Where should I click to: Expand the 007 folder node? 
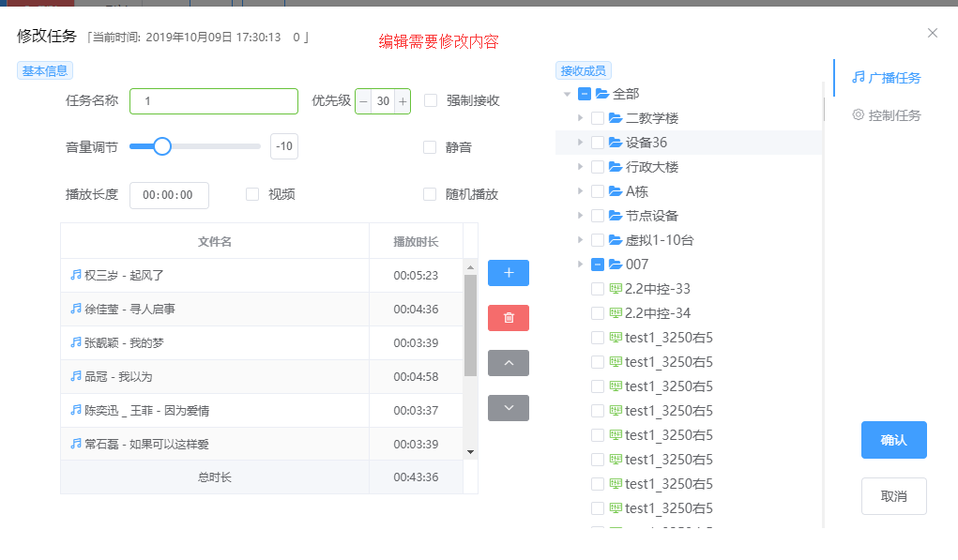(x=580, y=265)
